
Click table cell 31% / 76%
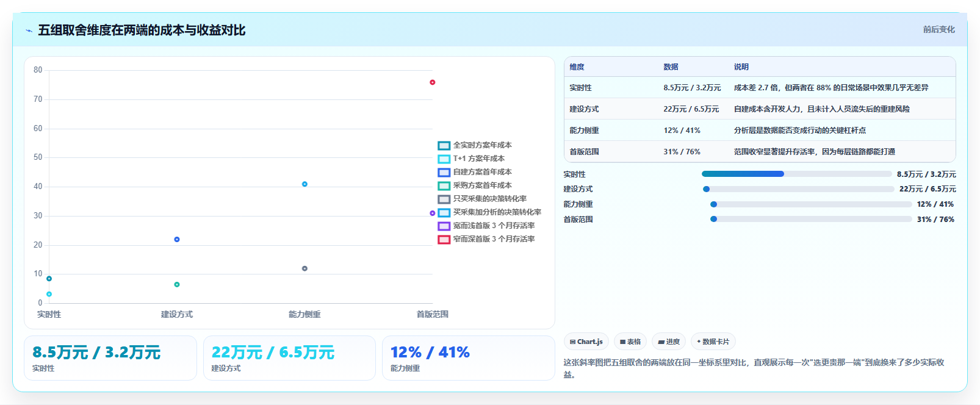click(x=682, y=152)
